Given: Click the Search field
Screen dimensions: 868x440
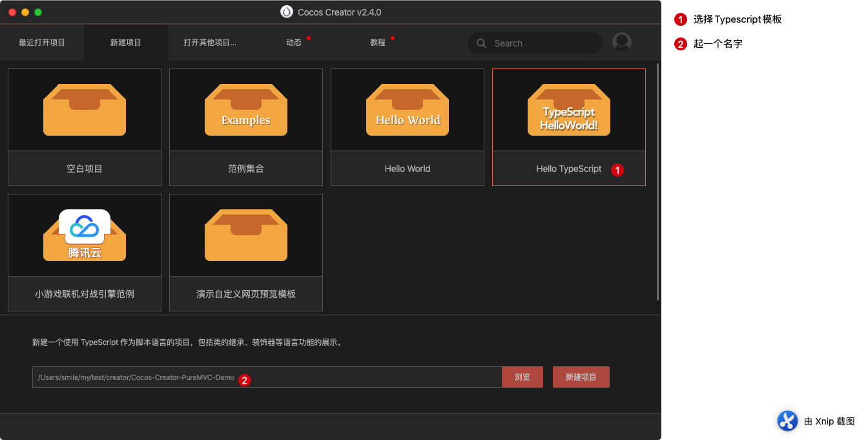Looking at the screenshot, I should pos(535,43).
